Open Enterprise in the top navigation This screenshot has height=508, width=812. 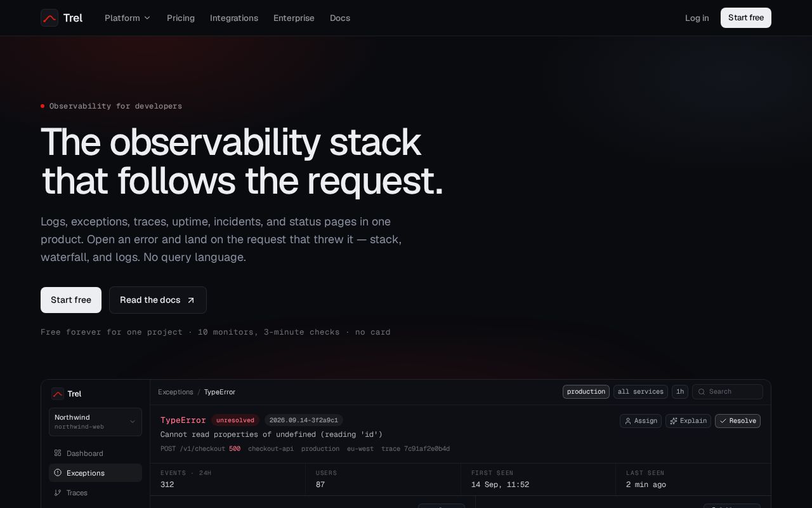294,18
